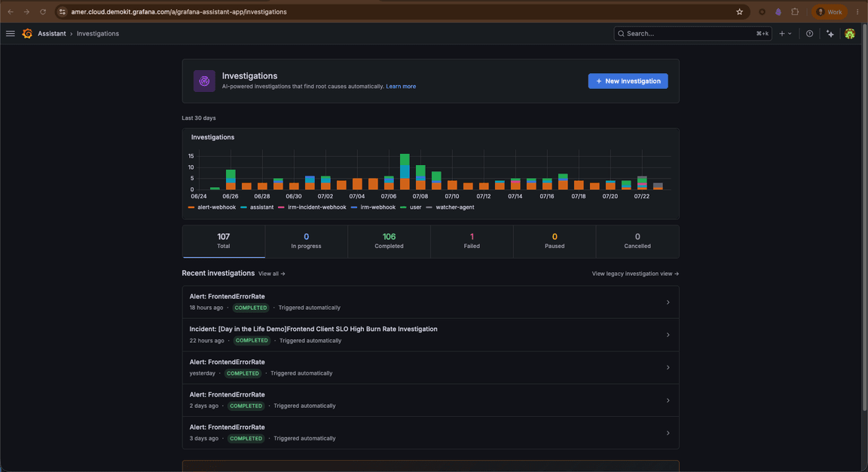The height and width of the screenshot is (472, 868).
Task: Open the Learn more link
Action: click(x=401, y=87)
